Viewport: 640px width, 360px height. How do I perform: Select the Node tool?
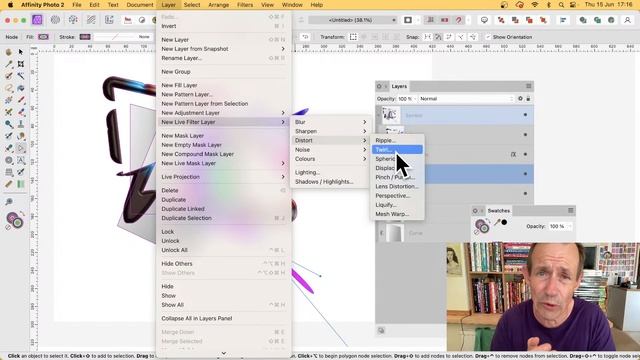point(21,148)
